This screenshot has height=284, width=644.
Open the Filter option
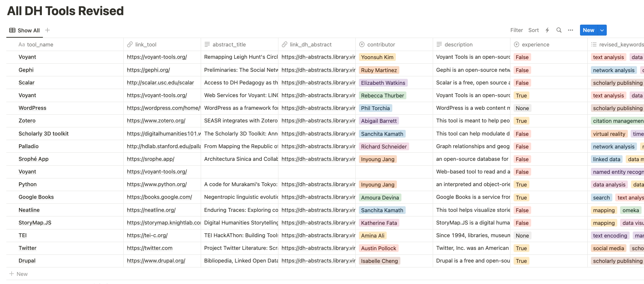517,30
